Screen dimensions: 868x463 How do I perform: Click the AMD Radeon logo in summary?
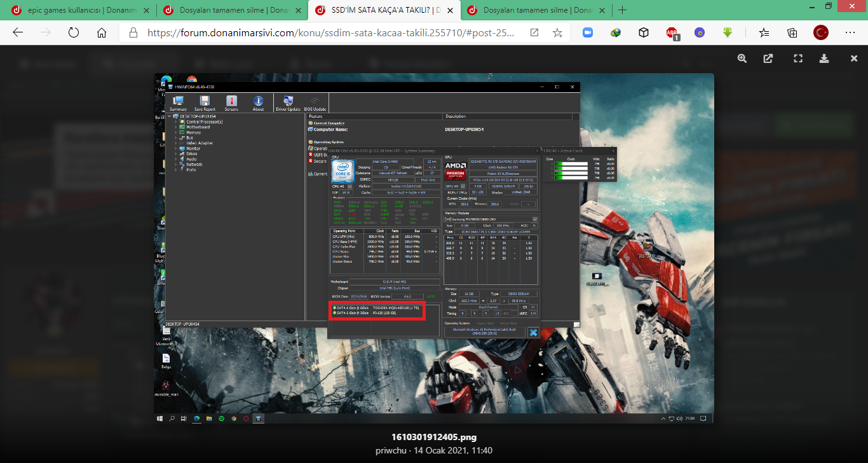coord(456,170)
